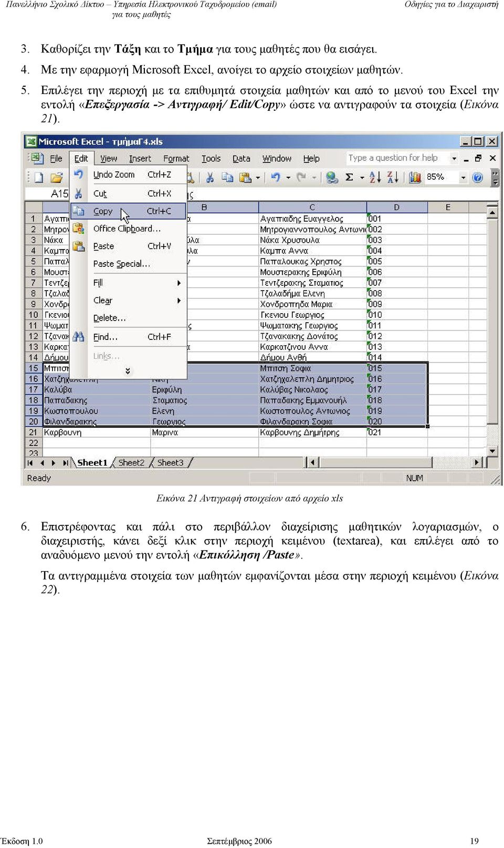Choose Paste from the Edit menu
Viewport: 504px width, 848px height.
(x=129, y=246)
